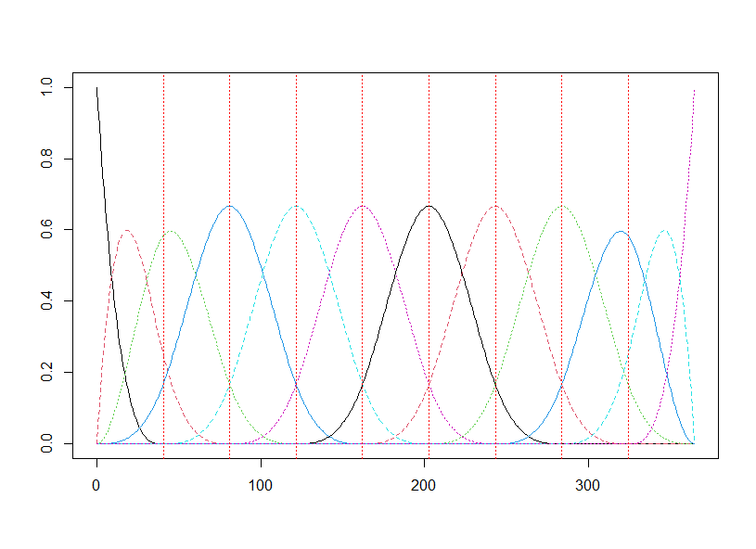Click the y-axis tick label "0.4"
This screenshot has height=549, width=756.
[46, 300]
